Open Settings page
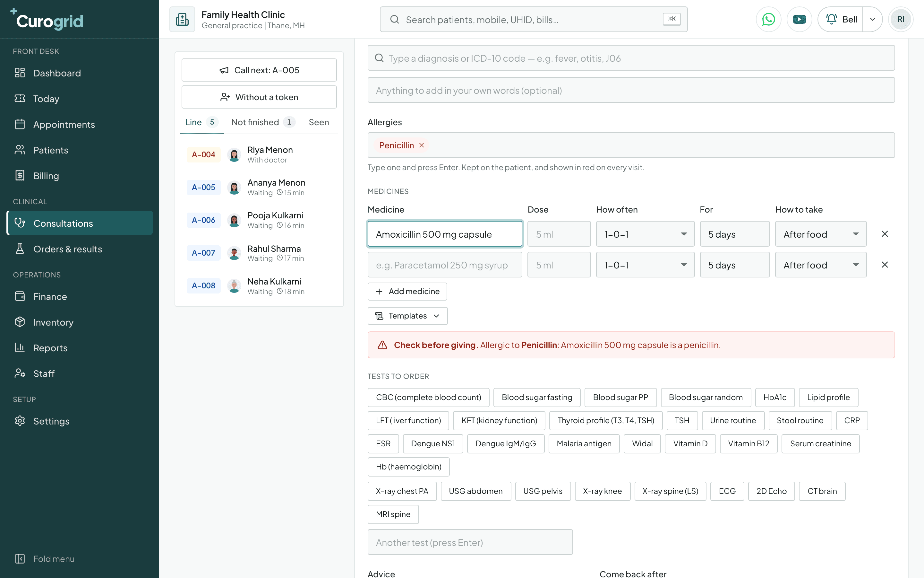This screenshot has width=924, height=578. 80,421
